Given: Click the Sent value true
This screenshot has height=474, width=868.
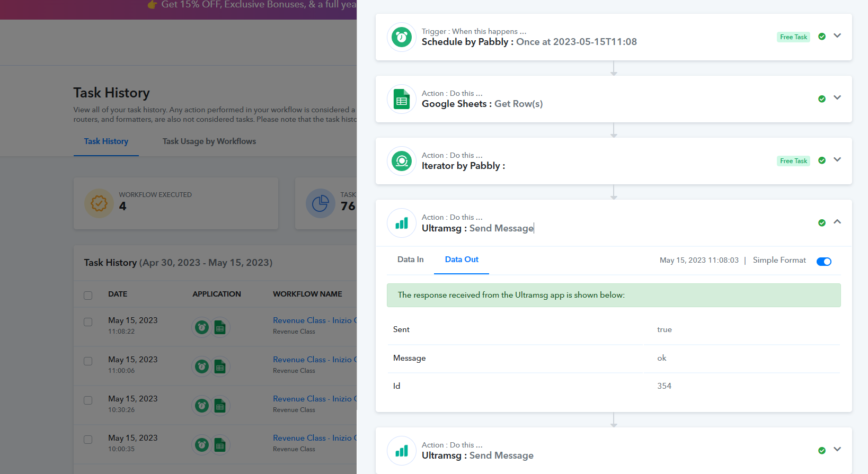Looking at the screenshot, I should [x=665, y=329].
